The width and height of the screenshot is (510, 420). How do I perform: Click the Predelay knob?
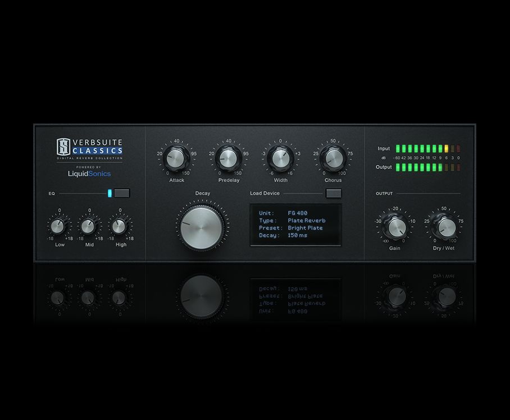click(228, 159)
